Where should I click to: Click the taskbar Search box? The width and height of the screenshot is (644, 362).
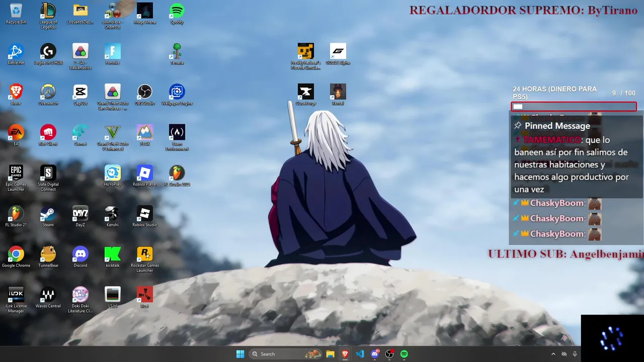286,354
